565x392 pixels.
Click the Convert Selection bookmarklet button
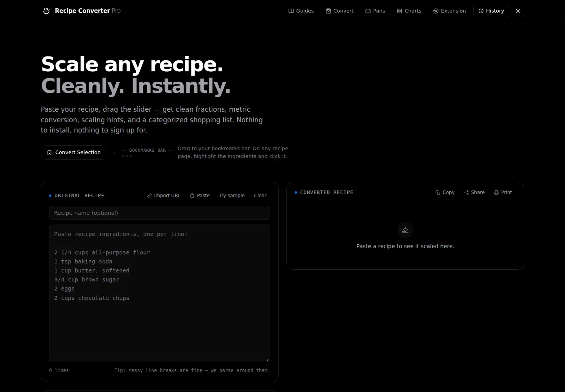[x=73, y=152]
